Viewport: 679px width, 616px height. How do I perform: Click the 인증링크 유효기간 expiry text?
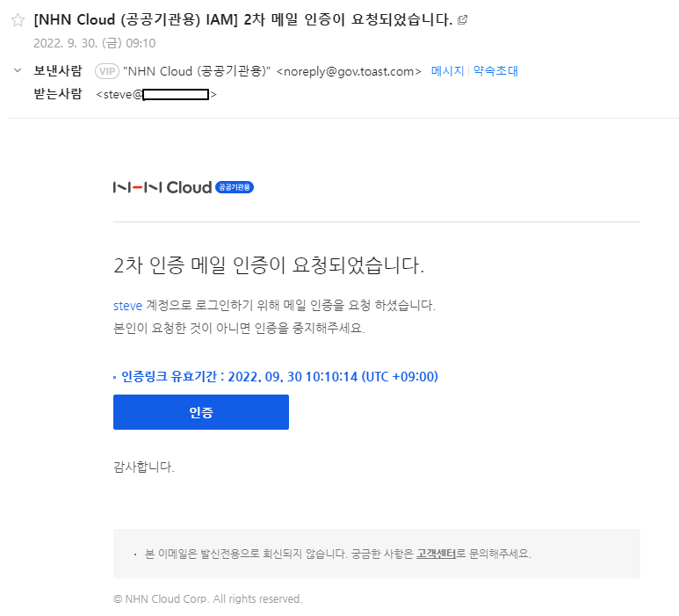tap(279, 377)
